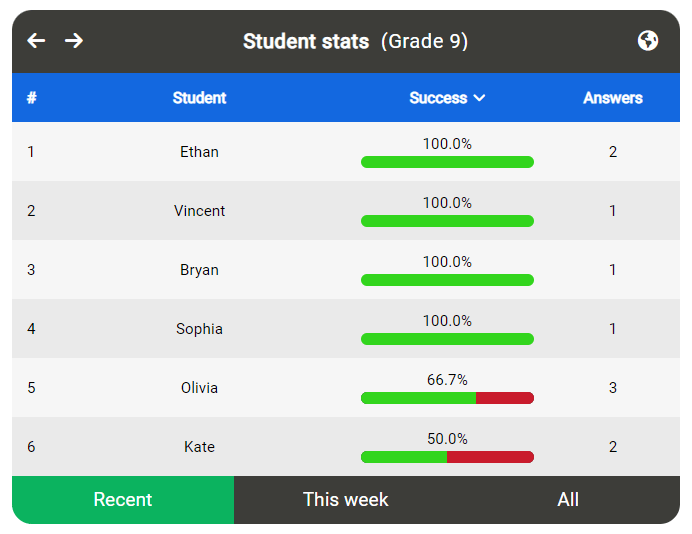Select Sophia in the student list

pos(199,329)
